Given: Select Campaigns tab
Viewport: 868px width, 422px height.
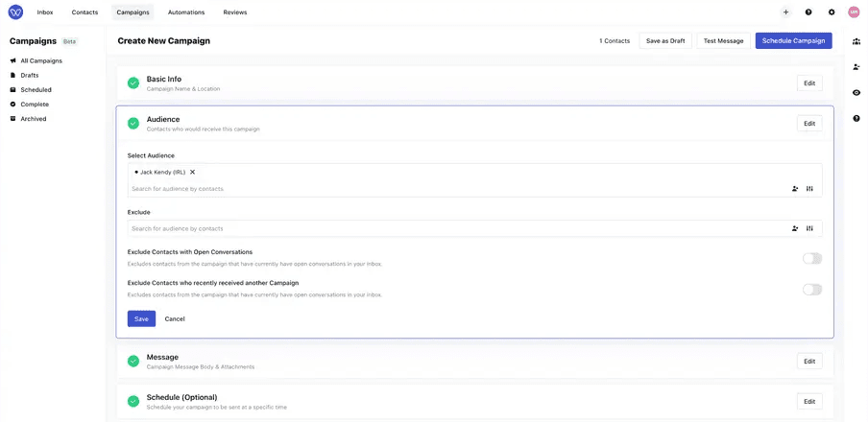Looking at the screenshot, I should tap(133, 12).
